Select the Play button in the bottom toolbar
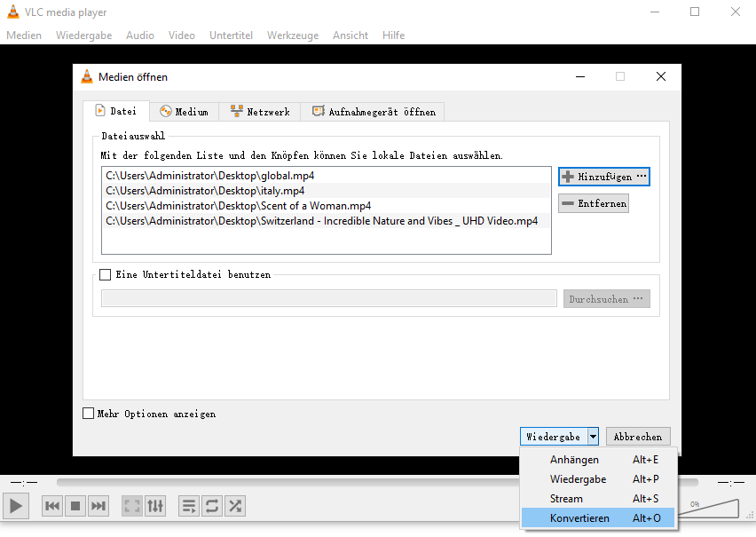Image resolution: width=756 pixels, height=537 pixels. click(x=15, y=506)
